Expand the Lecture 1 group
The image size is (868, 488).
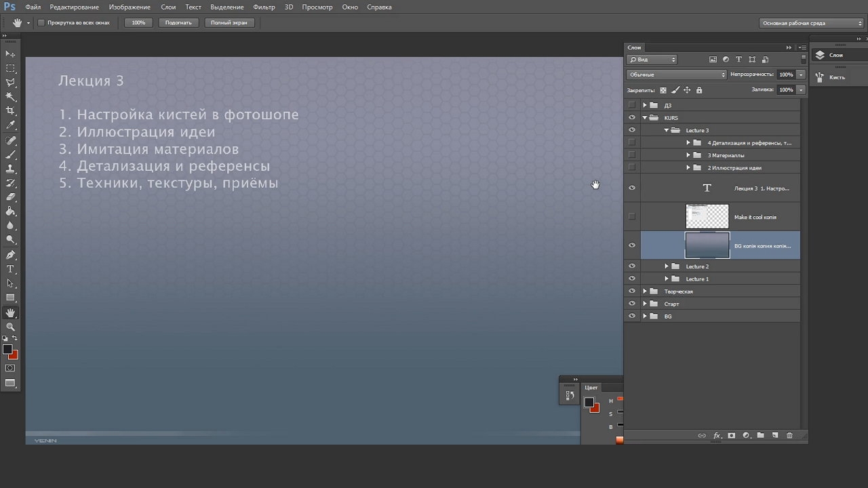pyautogui.click(x=667, y=279)
